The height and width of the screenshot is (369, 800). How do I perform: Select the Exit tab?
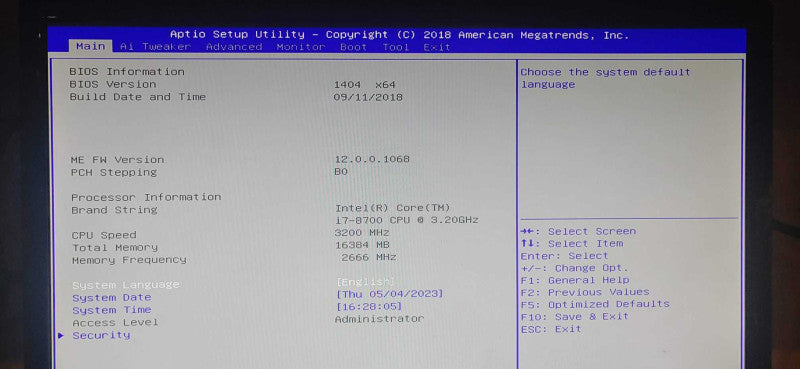pyautogui.click(x=437, y=47)
